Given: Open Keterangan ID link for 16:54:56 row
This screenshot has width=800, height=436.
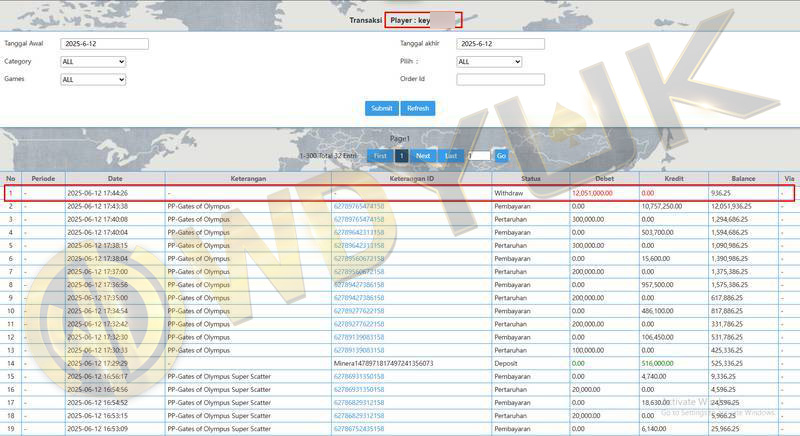Looking at the screenshot, I should pos(359,390).
